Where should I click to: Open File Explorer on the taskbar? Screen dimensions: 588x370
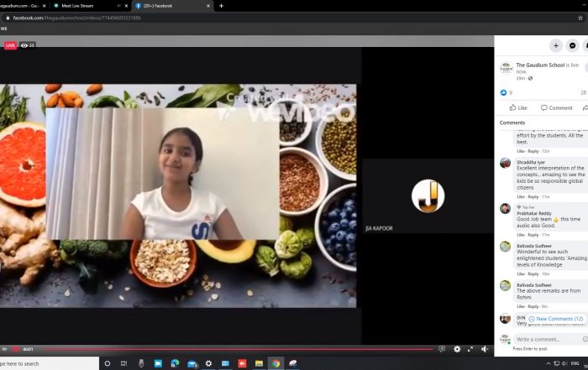(x=259, y=363)
